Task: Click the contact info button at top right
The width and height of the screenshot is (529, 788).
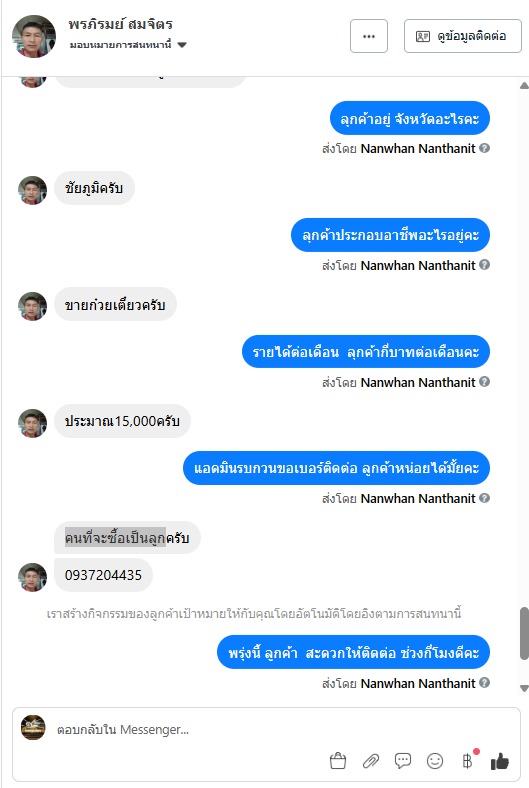Action: point(463,36)
